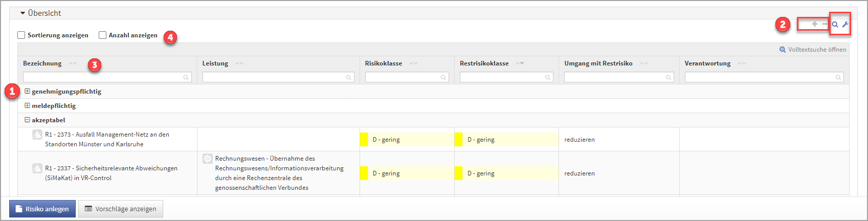868x221 pixels.
Task: Click gear icon next to Rechnungswesen Leistung
Action: pyautogui.click(x=207, y=159)
